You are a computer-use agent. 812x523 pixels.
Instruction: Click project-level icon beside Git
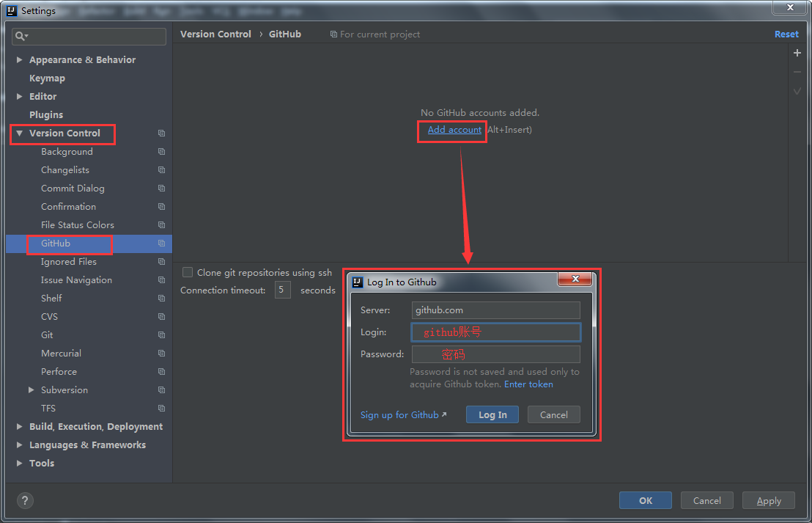(x=161, y=334)
